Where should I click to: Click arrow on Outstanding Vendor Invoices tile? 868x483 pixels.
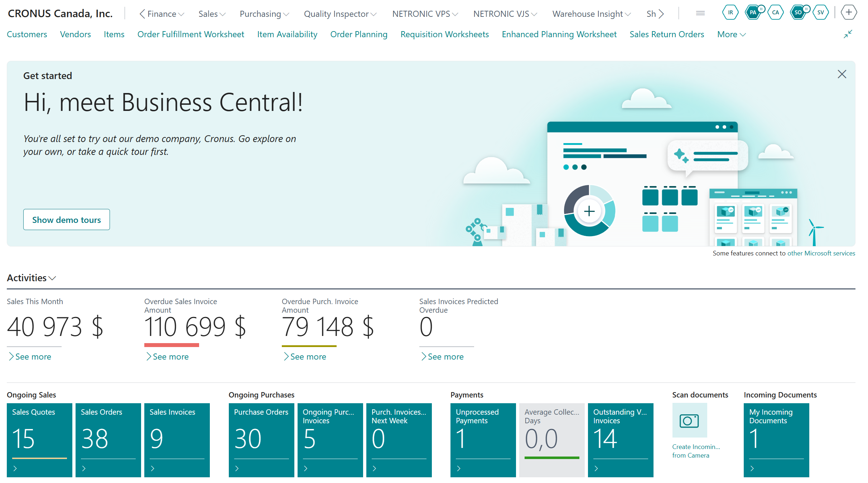596,468
